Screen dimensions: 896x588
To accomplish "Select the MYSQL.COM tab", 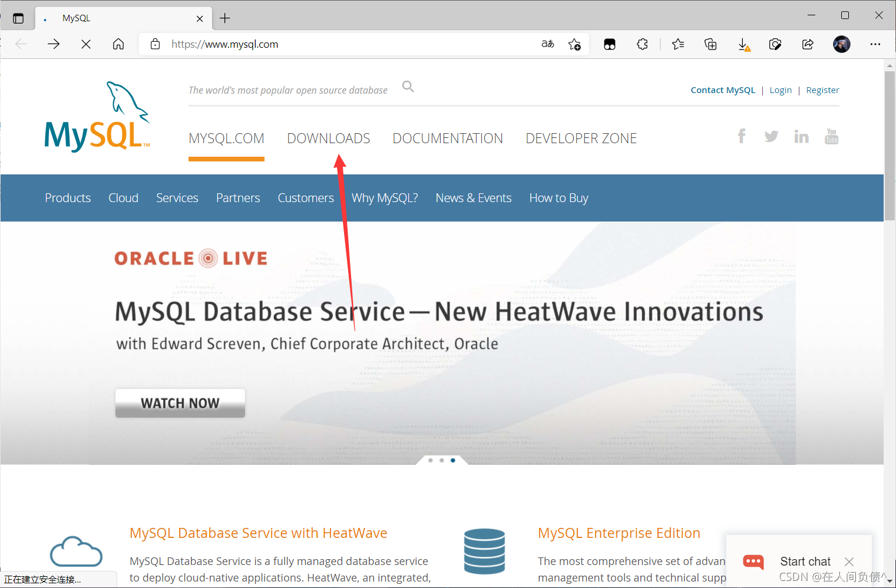I will [x=226, y=138].
